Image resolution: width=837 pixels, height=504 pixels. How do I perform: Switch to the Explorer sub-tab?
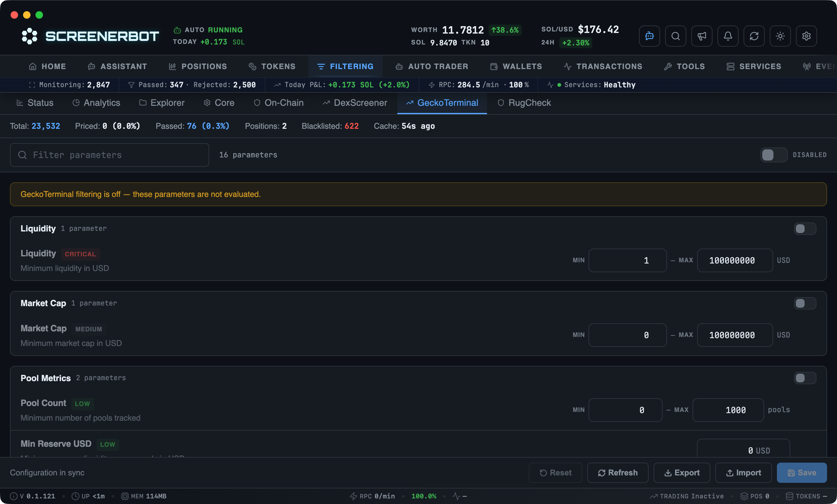pos(162,103)
